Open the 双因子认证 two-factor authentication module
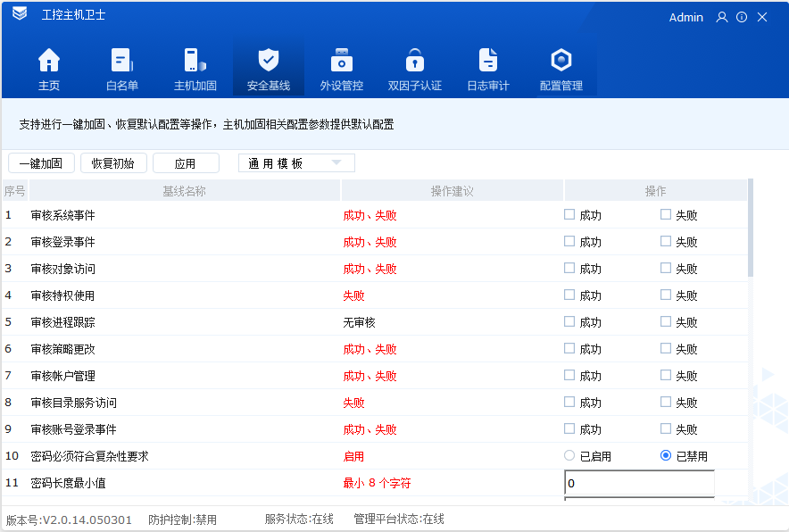Screen dimensions: 789x532 coord(414,67)
